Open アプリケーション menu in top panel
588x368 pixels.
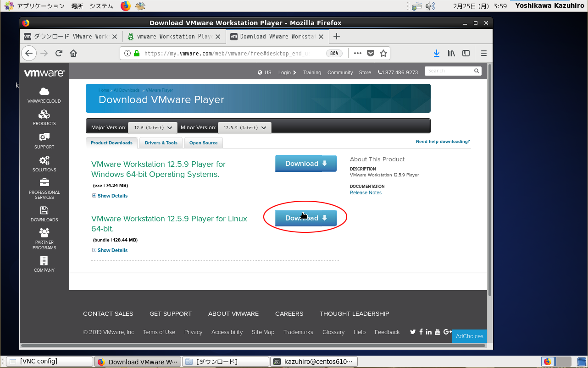(40, 6)
